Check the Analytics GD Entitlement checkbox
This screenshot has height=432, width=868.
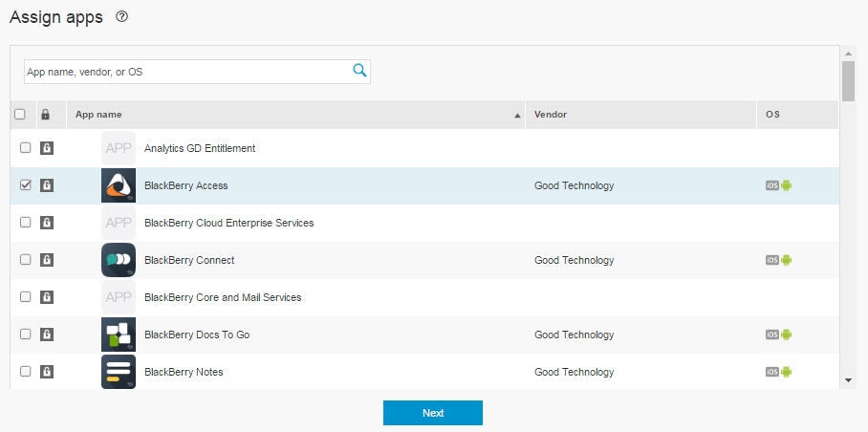point(26,148)
